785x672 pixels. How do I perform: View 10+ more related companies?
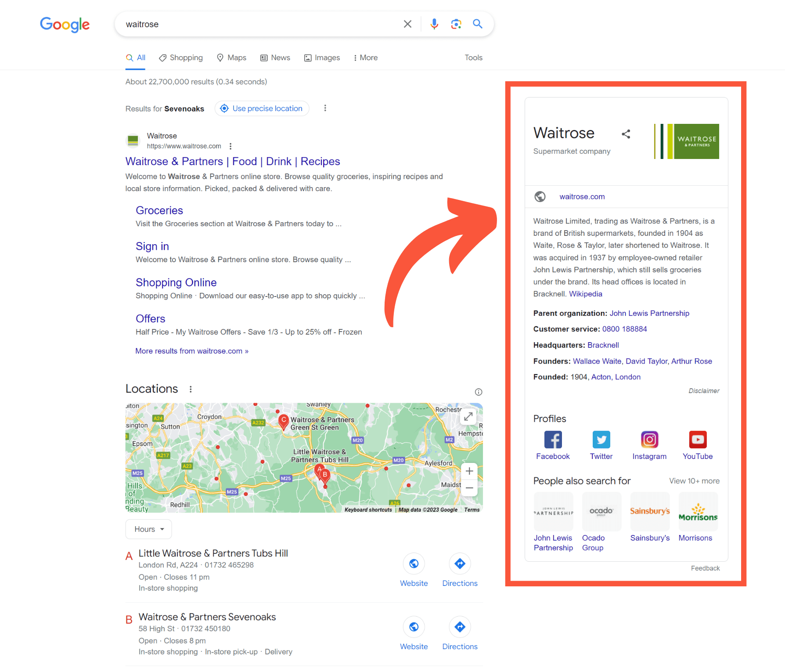694,481
